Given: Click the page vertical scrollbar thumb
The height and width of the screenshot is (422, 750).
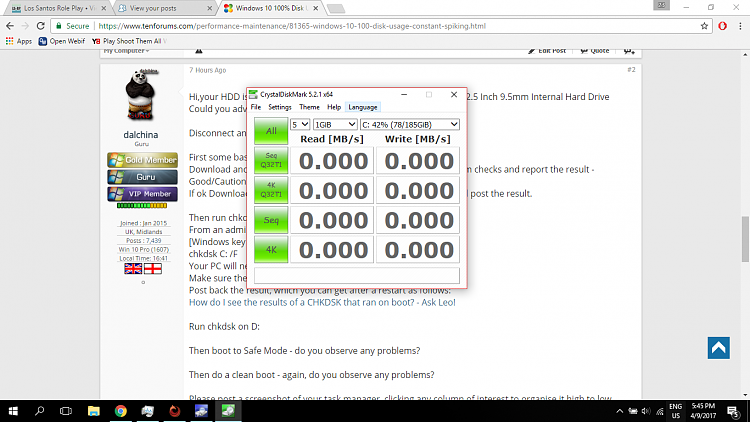Looking at the screenshot, I should pyautogui.click(x=745, y=239).
